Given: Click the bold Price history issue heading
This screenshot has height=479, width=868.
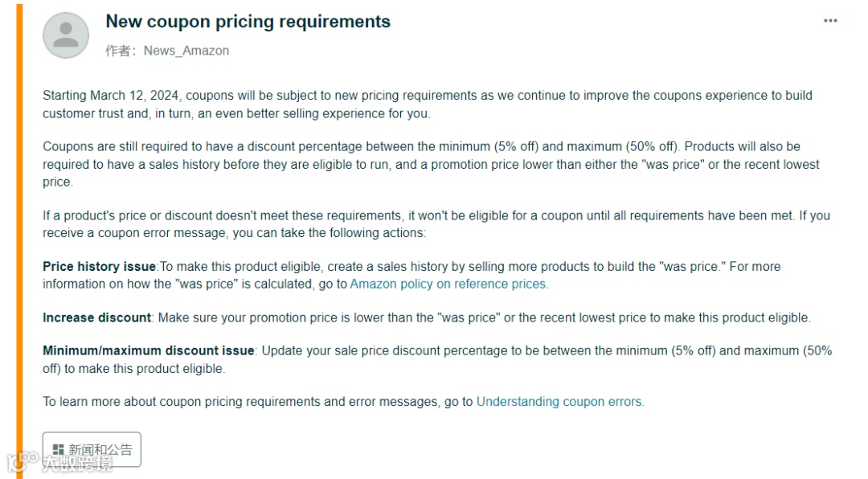Looking at the screenshot, I should pos(100,266).
